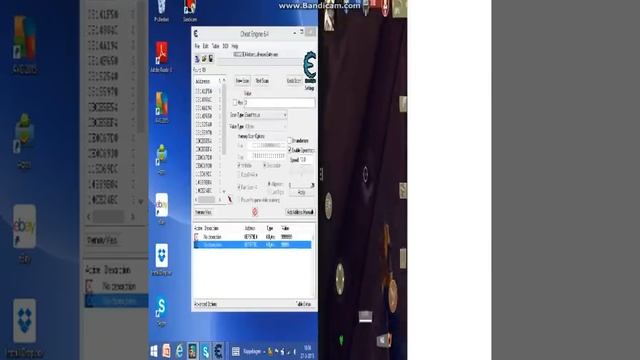Click the red clear list circle icon
Screen dimensions: 640x360
255,212
